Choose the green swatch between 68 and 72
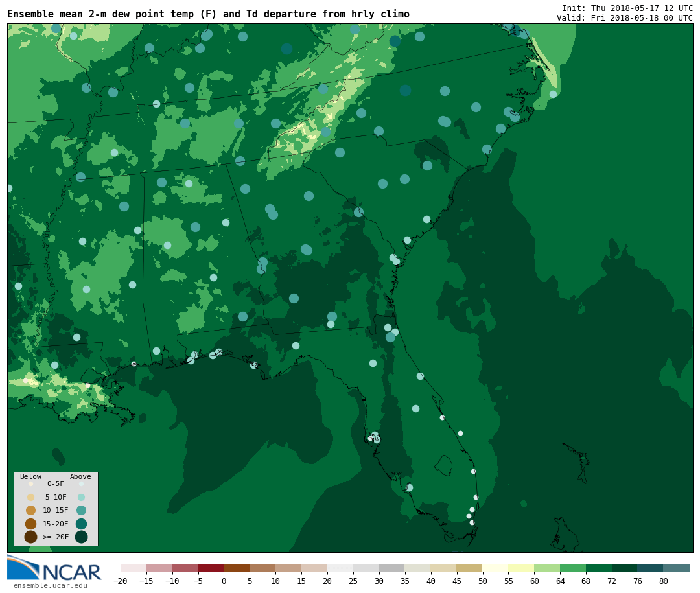This screenshot has height=593, width=700. pyautogui.click(x=600, y=568)
